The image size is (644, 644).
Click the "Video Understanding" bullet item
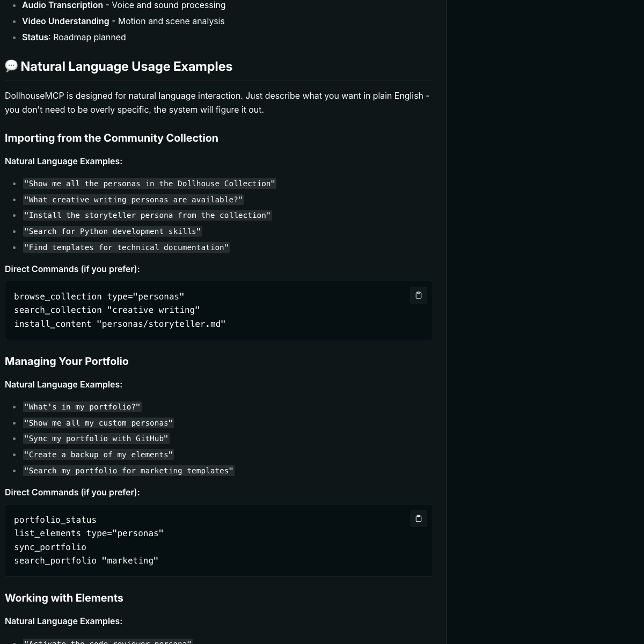123,21
